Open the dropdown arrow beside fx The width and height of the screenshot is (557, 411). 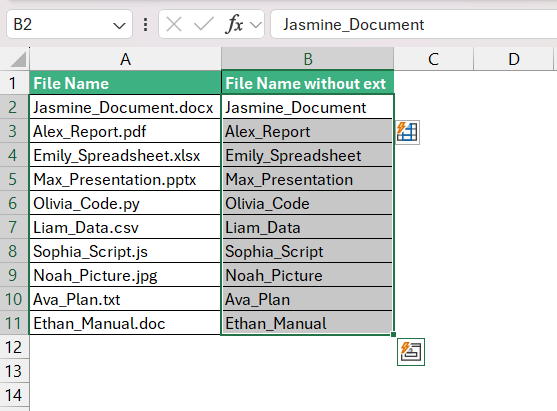click(256, 25)
